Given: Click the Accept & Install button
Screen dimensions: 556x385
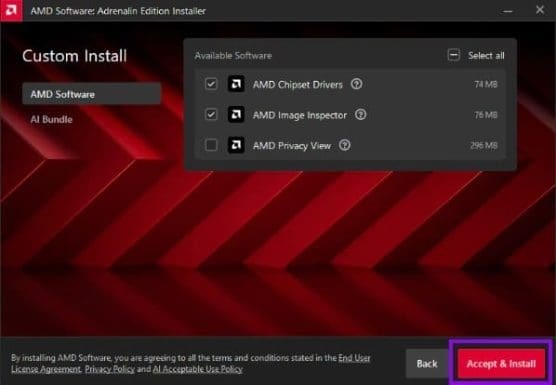Looking at the screenshot, I should 501,364.
